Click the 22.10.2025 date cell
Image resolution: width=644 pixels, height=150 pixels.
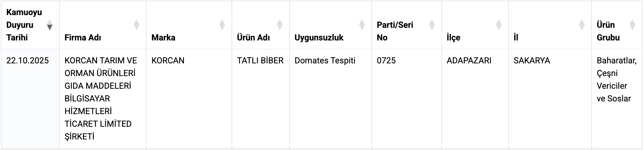click(27, 61)
